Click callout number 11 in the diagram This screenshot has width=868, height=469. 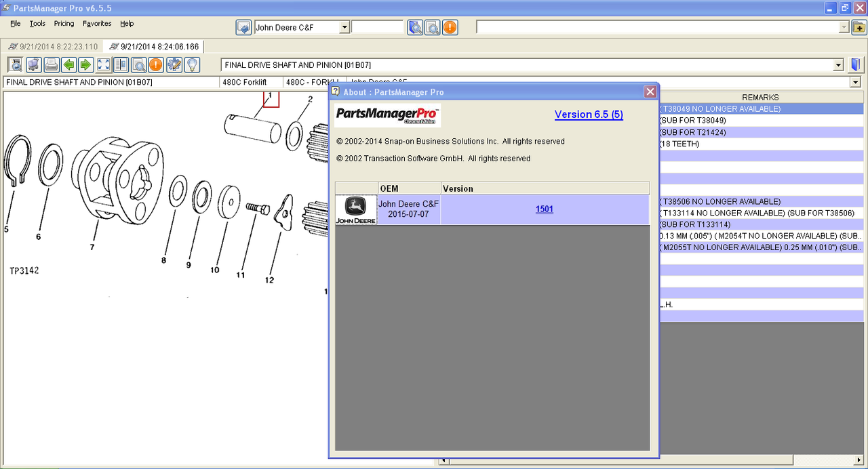(x=240, y=275)
